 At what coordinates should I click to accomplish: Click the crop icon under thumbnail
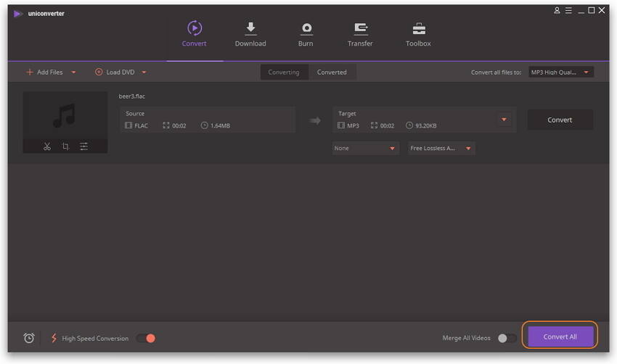[66, 146]
